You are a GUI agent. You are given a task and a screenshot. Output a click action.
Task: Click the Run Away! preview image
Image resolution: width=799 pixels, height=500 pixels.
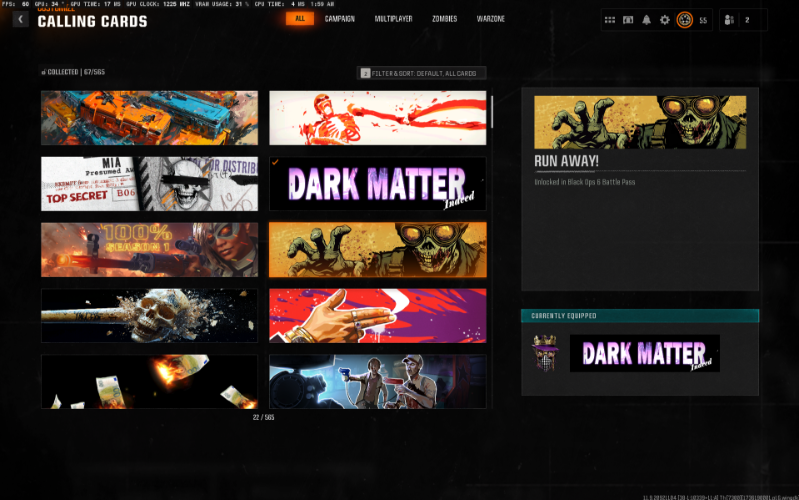coord(640,122)
